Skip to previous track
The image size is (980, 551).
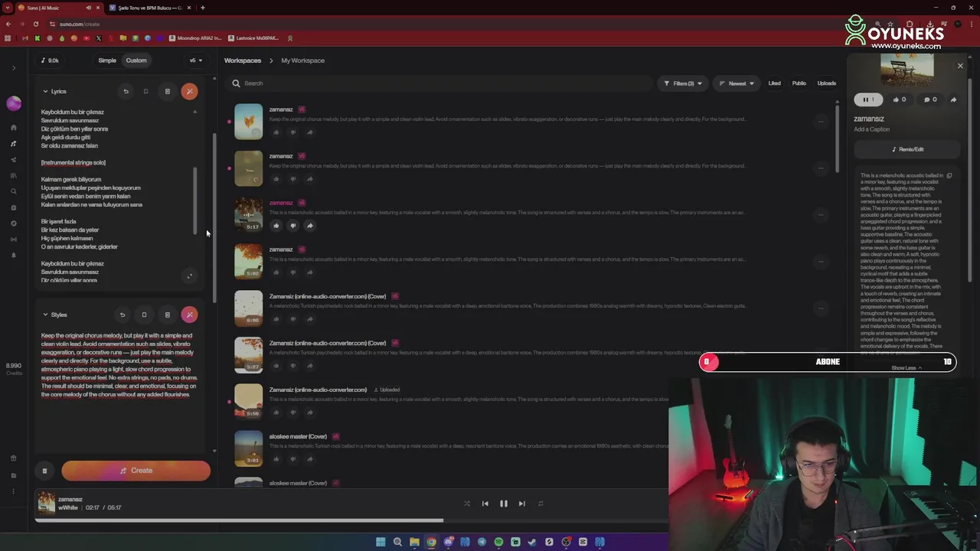click(x=485, y=504)
